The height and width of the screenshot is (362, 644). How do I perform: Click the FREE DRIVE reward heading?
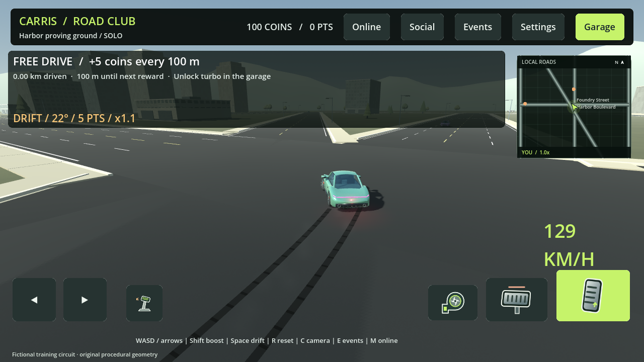pos(106,61)
